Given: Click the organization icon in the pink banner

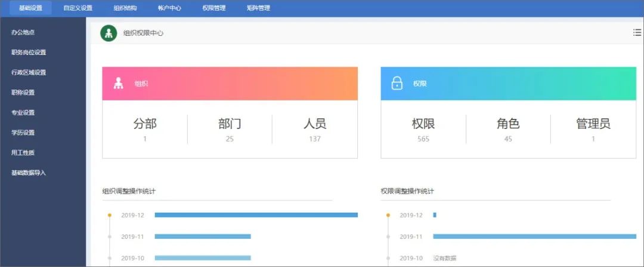Looking at the screenshot, I should [x=118, y=84].
